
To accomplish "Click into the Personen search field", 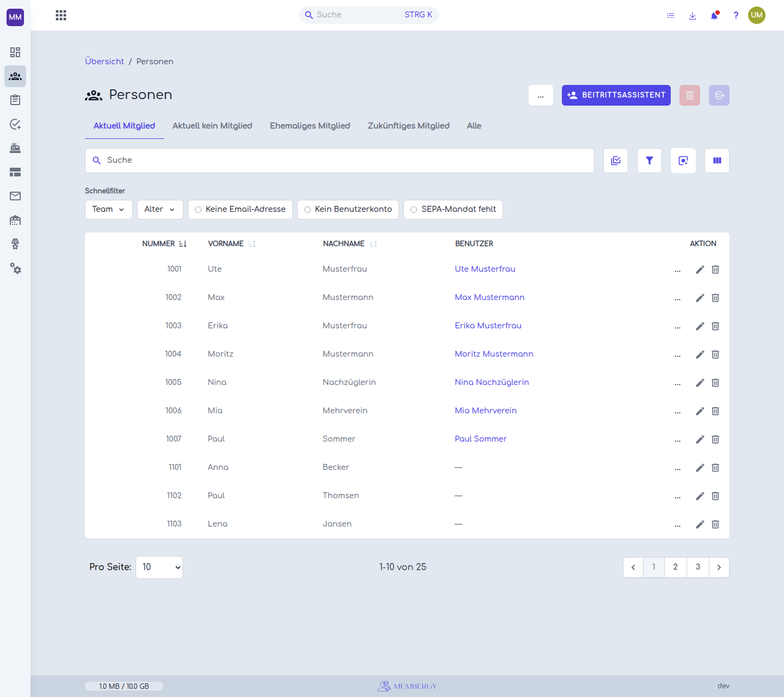I will pos(340,161).
